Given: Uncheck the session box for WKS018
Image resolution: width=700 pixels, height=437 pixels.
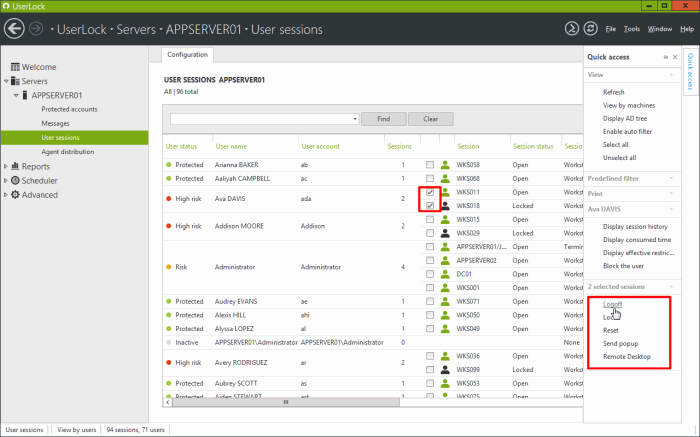Looking at the screenshot, I should pos(430,206).
